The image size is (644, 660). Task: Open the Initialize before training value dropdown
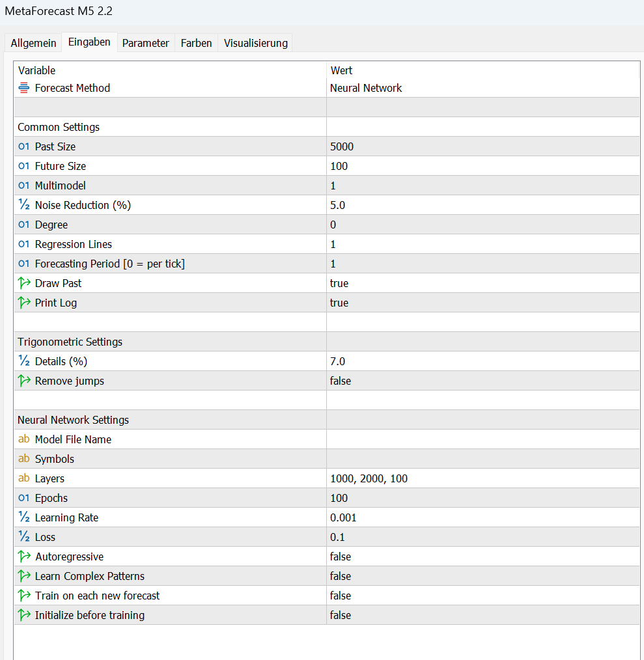coord(341,615)
